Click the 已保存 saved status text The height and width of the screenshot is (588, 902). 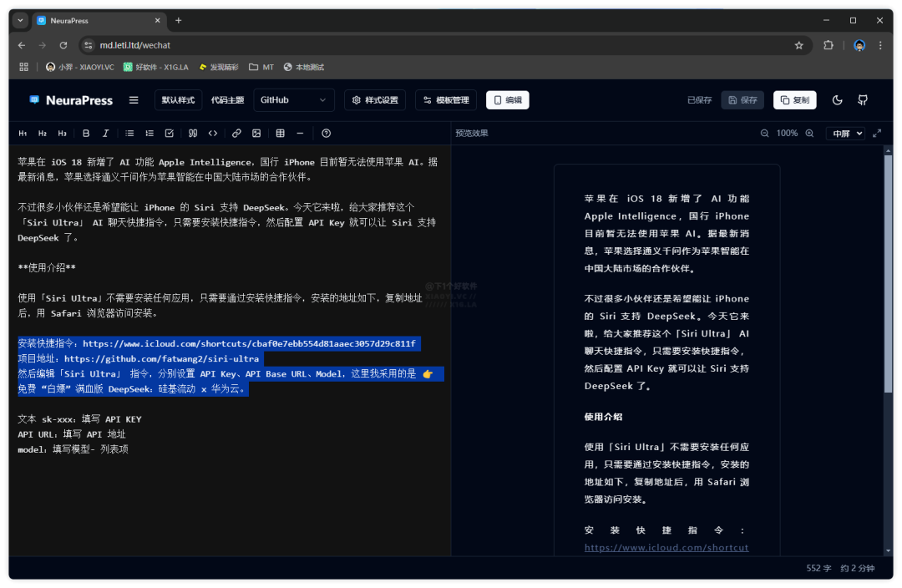(x=699, y=100)
